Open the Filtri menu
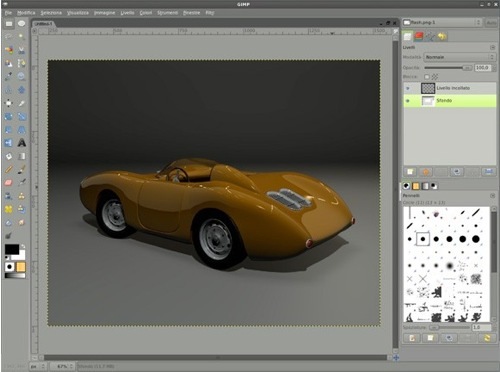 tap(210, 13)
